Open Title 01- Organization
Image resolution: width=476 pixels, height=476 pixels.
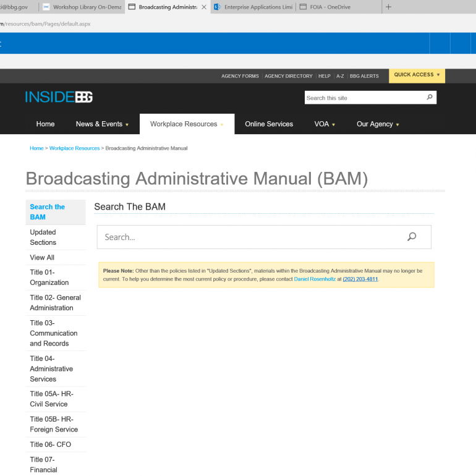pos(56,278)
